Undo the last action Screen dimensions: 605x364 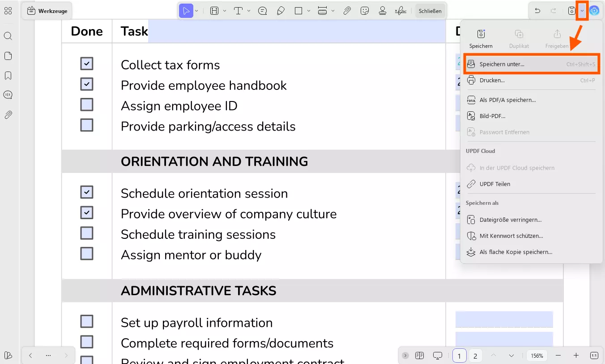click(537, 11)
